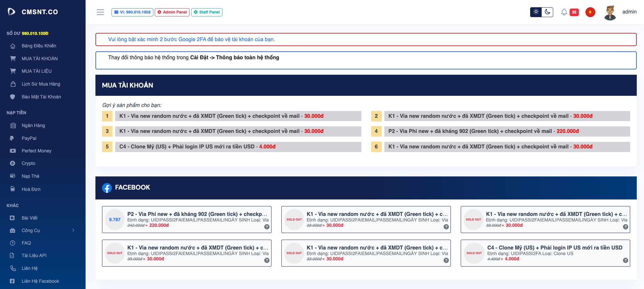Click the wallet balance Ví button
The width and height of the screenshot is (644, 289).
pyautogui.click(x=132, y=12)
